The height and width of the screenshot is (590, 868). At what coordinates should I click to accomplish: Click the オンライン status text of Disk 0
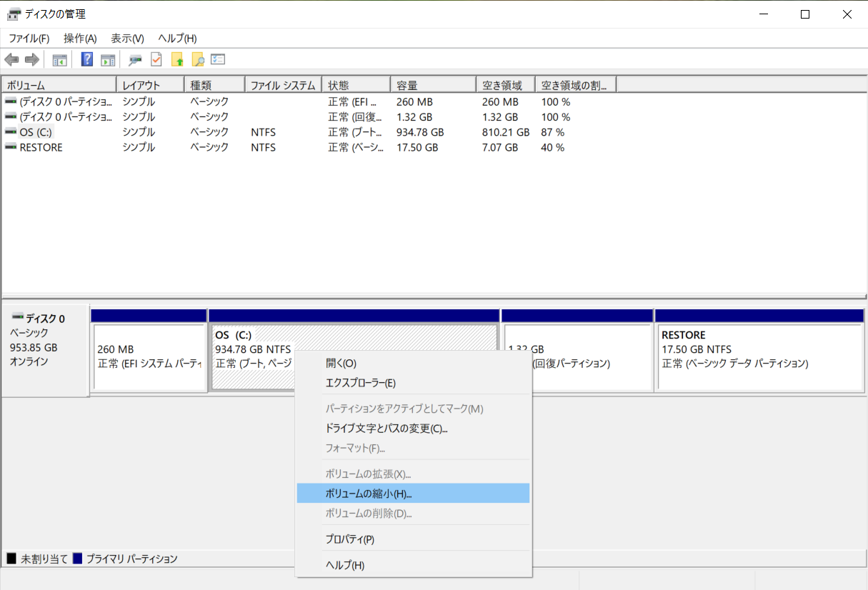click(29, 361)
